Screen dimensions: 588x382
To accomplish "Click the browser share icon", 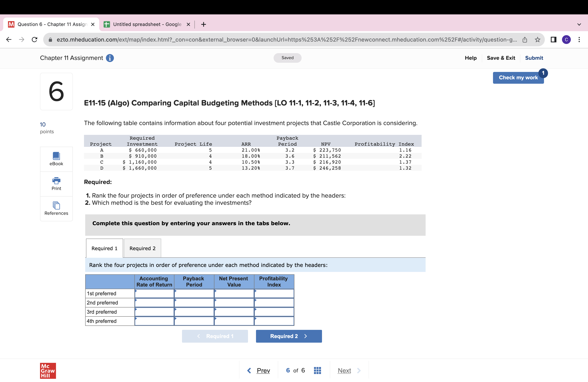I will (x=525, y=40).
